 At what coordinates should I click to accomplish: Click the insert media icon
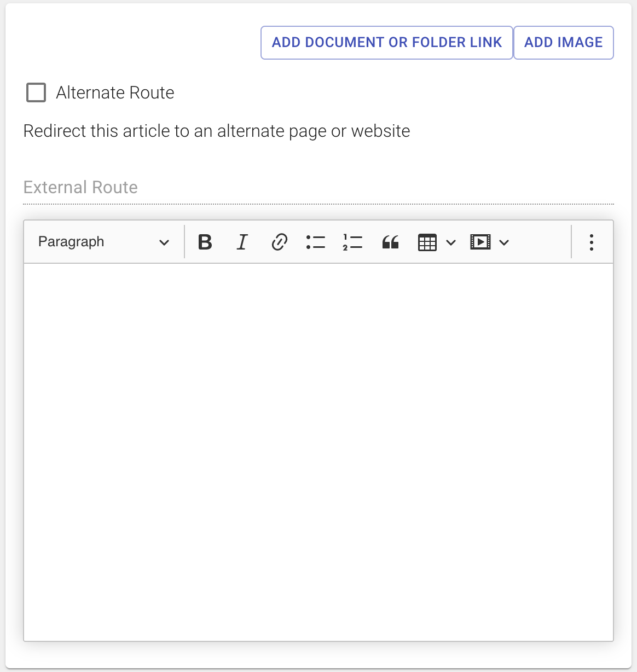[x=480, y=242]
